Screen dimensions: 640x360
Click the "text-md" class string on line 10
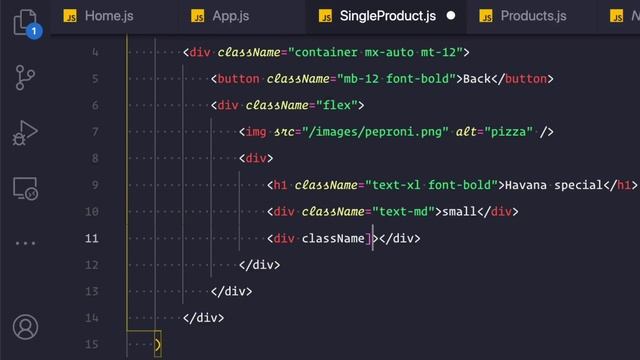pyautogui.click(x=403, y=212)
